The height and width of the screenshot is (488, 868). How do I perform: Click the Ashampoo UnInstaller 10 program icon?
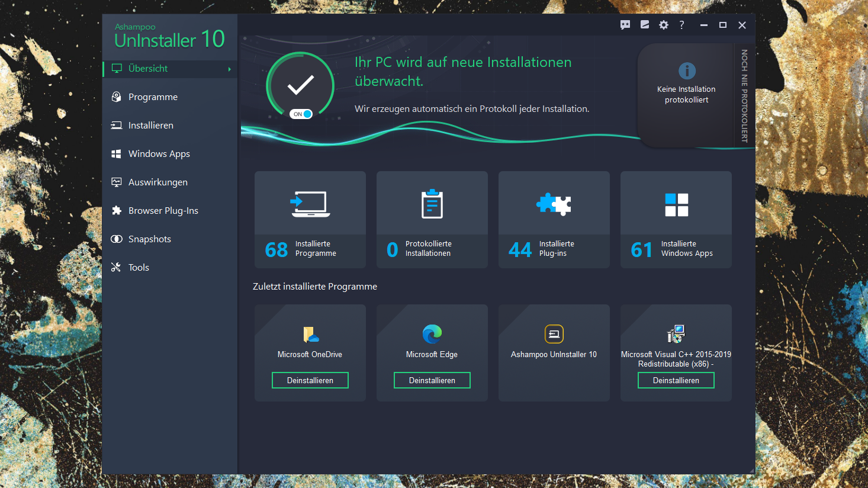pos(554,334)
